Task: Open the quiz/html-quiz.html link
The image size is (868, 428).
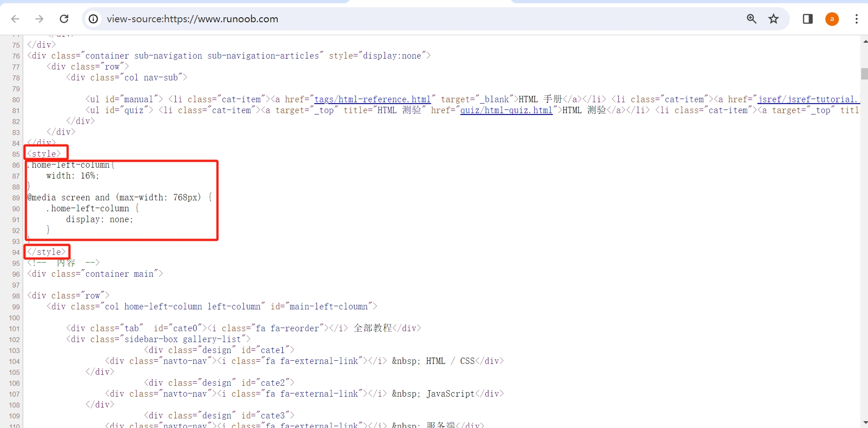Action: pos(506,110)
